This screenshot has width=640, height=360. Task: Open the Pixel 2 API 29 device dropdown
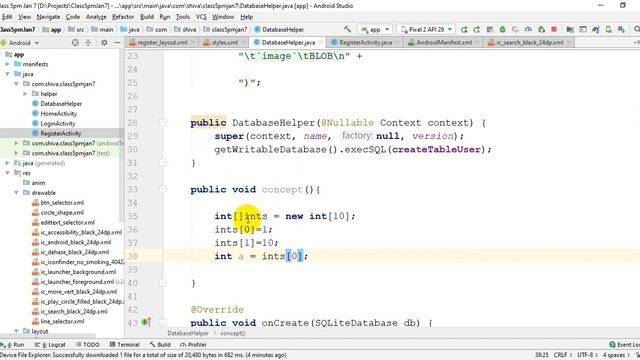[426, 29]
